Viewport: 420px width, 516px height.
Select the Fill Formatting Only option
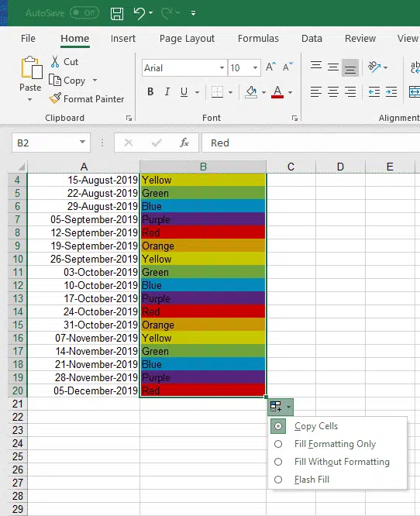[335, 444]
